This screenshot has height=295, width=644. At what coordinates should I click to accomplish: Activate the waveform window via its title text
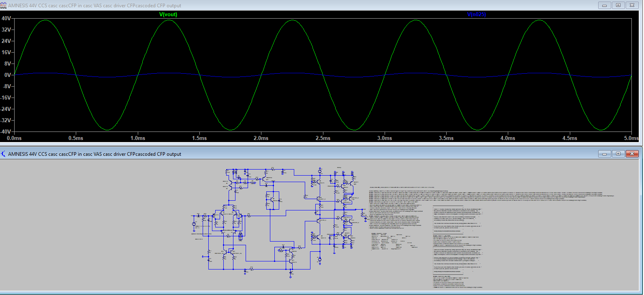(x=94, y=6)
